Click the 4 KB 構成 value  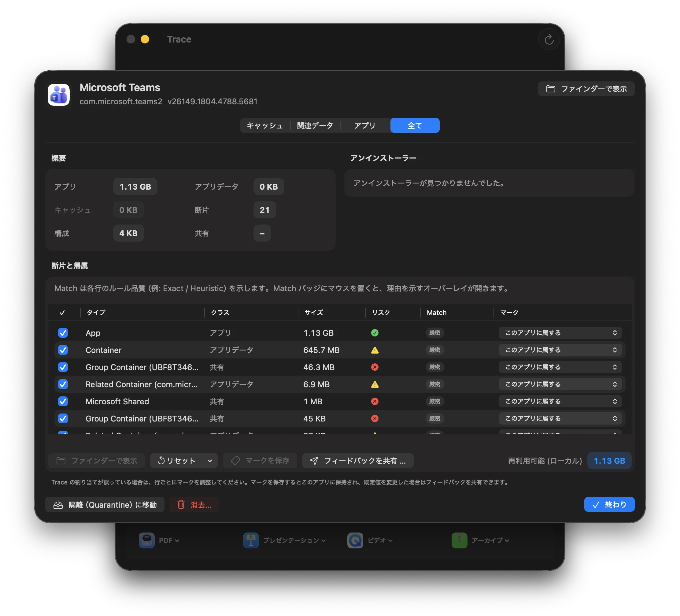click(x=128, y=233)
